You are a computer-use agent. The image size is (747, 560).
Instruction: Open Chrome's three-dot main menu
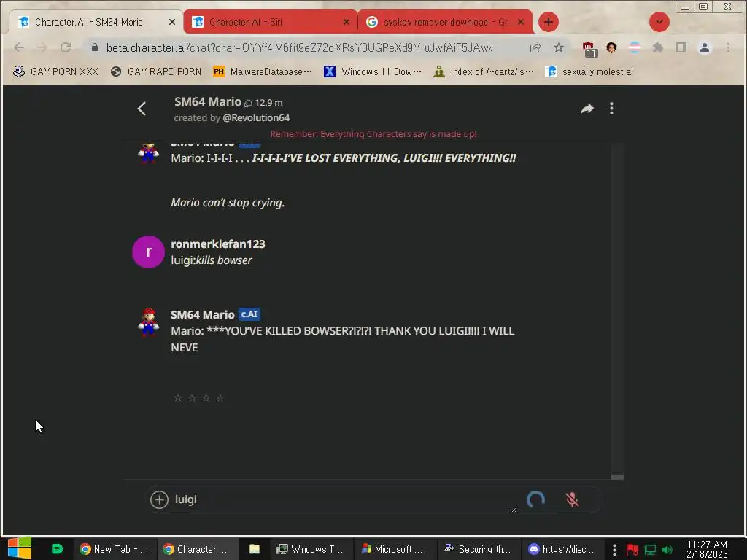tap(728, 47)
